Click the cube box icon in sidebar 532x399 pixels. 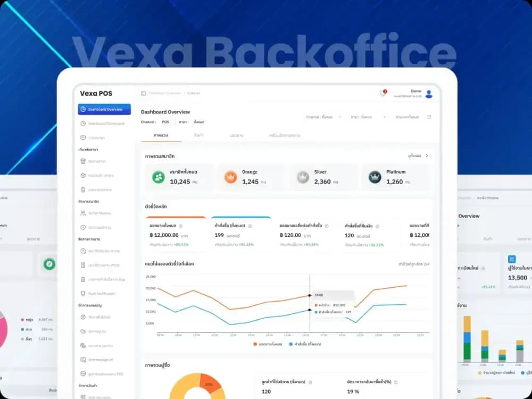click(83, 176)
